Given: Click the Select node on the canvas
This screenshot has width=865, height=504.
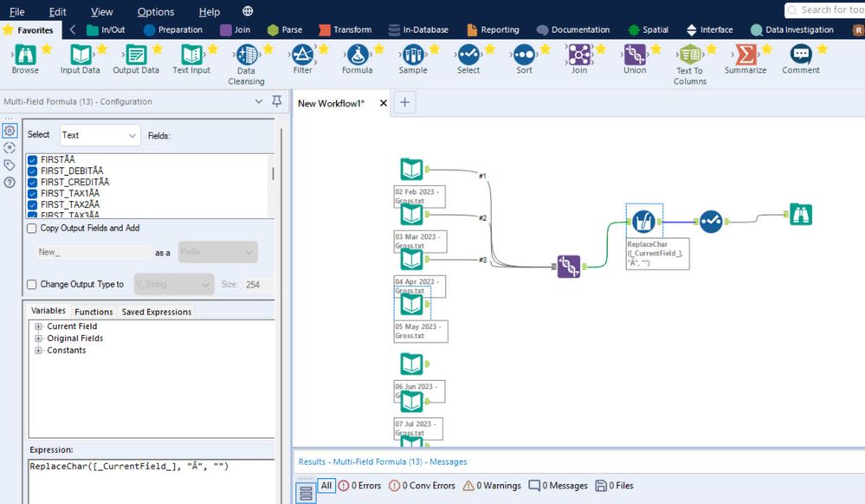Looking at the screenshot, I should click(x=711, y=222).
